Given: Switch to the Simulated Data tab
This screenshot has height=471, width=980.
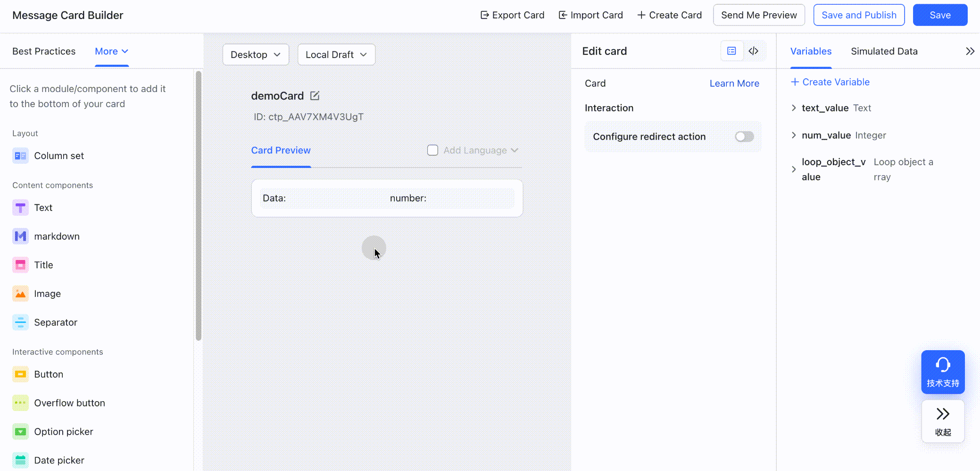Looking at the screenshot, I should 884,51.
